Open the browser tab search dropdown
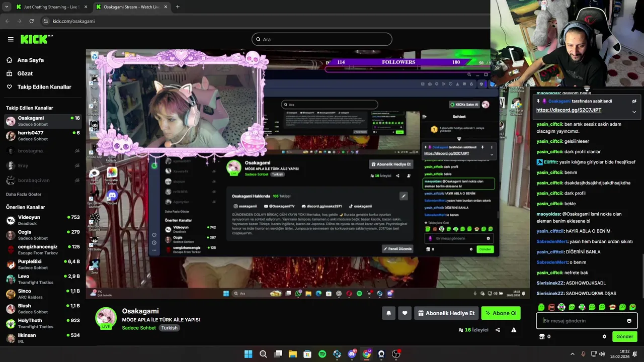The width and height of the screenshot is (644, 362). [7, 7]
